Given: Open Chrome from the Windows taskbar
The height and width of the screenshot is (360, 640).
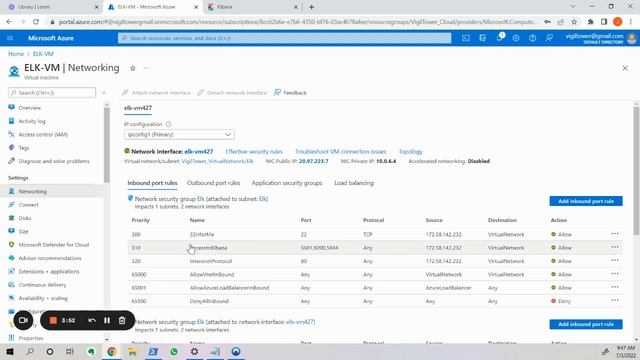Looking at the screenshot, I should (112, 351).
